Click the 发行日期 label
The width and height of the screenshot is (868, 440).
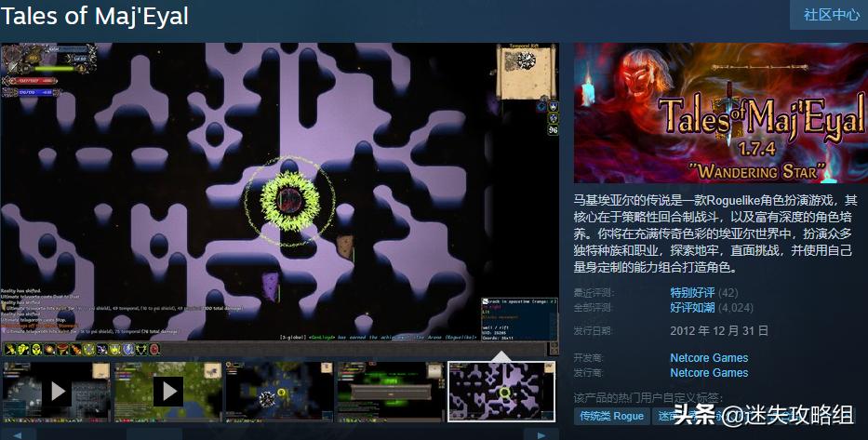[x=594, y=331]
